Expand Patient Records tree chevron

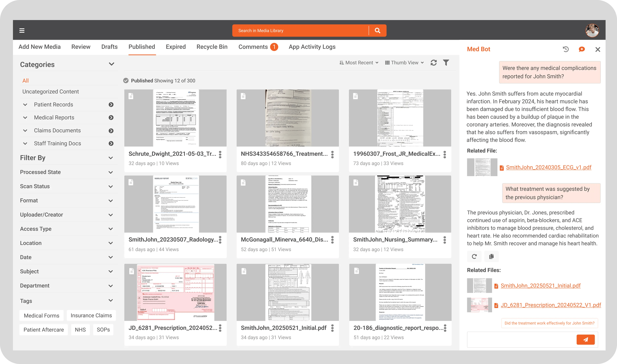pos(25,105)
